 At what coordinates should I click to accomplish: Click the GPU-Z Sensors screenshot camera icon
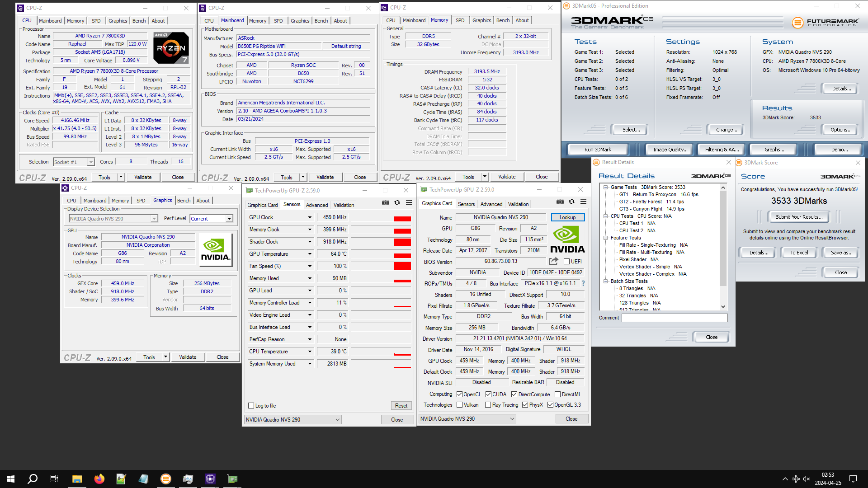[385, 203]
